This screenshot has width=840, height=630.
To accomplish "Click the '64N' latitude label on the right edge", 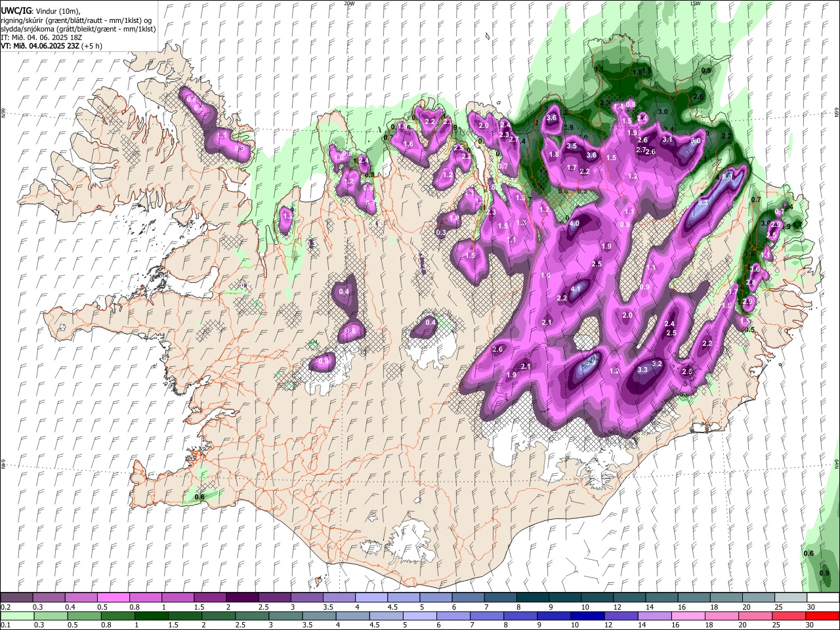I will (x=837, y=464).
